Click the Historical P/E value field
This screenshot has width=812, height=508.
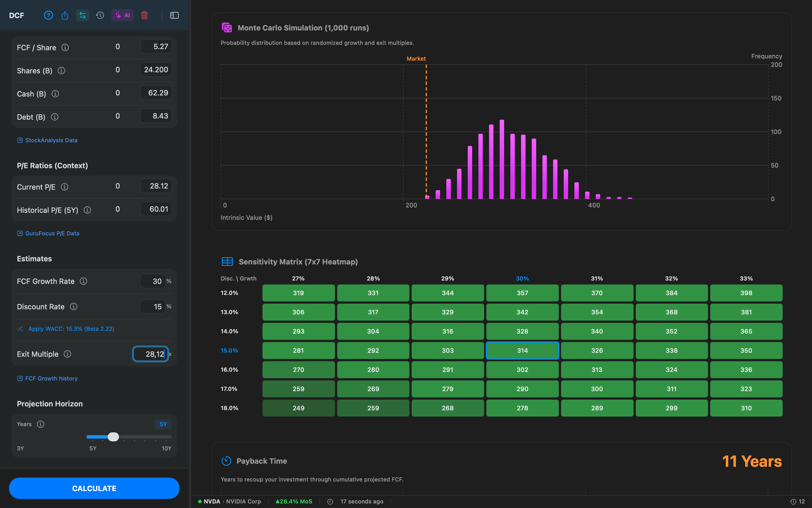[156, 209]
